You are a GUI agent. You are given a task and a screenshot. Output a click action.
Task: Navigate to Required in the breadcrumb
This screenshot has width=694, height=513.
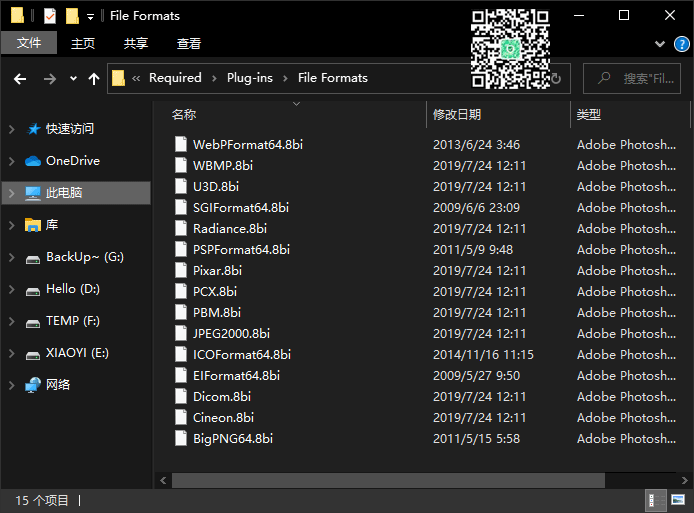point(175,78)
